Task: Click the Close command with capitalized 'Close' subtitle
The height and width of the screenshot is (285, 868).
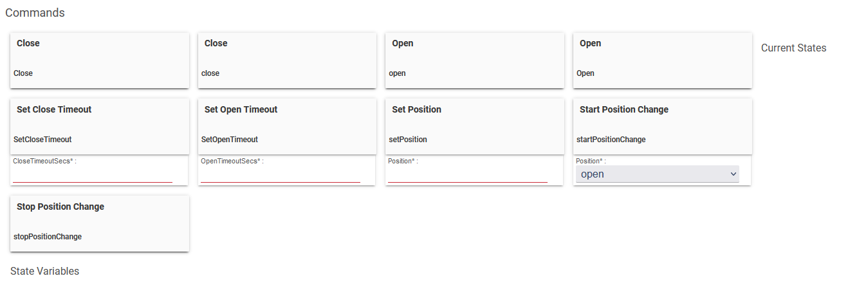Action: click(99, 60)
